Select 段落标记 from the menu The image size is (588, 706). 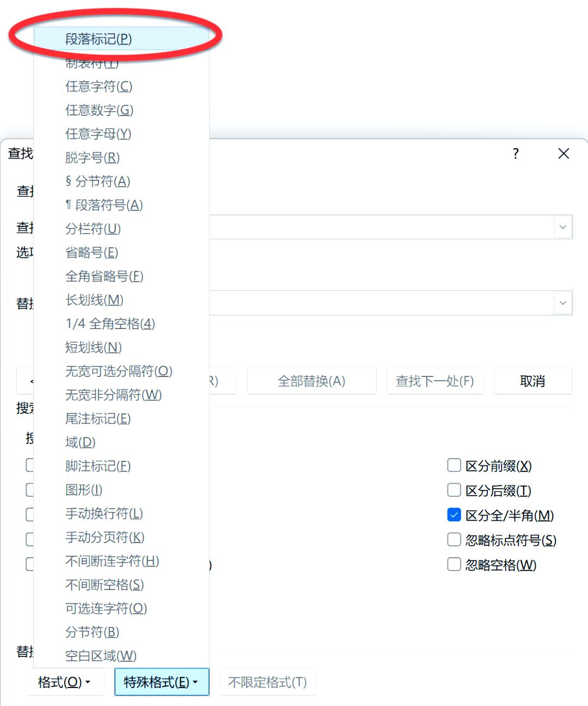click(99, 39)
